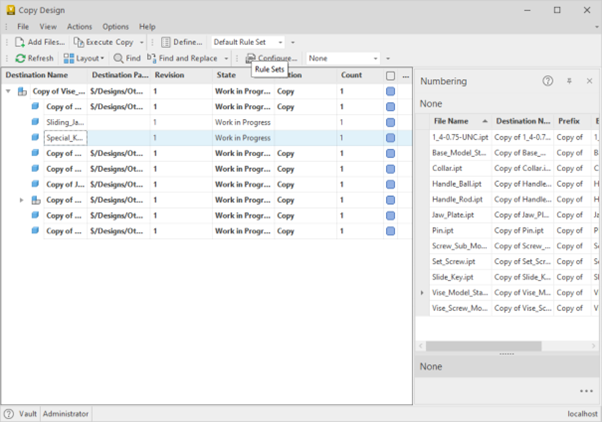Sort Numbering list by File Name
The image size is (602, 422).
(x=460, y=121)
